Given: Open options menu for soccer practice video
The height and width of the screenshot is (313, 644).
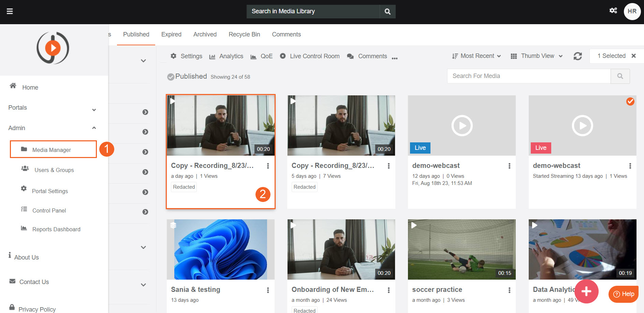Looking at the screenshot, I should click(x=509, y=290).
